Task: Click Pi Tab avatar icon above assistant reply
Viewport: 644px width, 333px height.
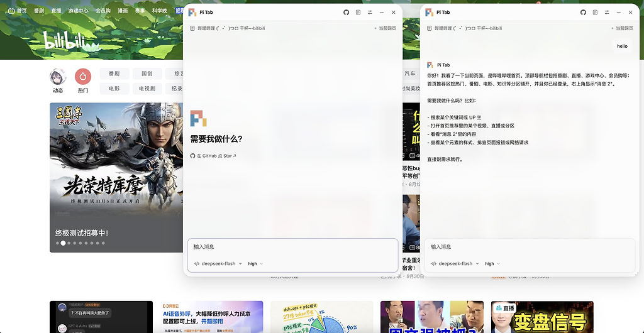Action: (430, 65)
